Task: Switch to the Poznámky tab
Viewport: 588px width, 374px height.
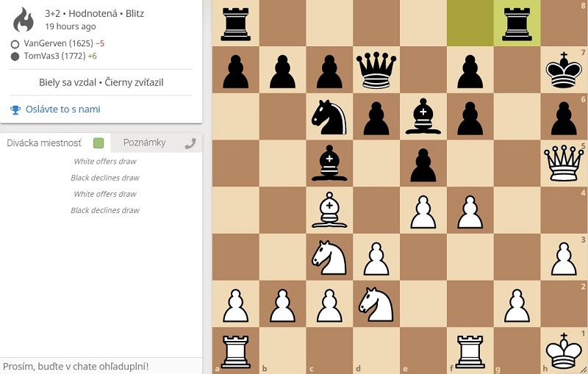Action: pyautogui.click(x=144, y=143)
